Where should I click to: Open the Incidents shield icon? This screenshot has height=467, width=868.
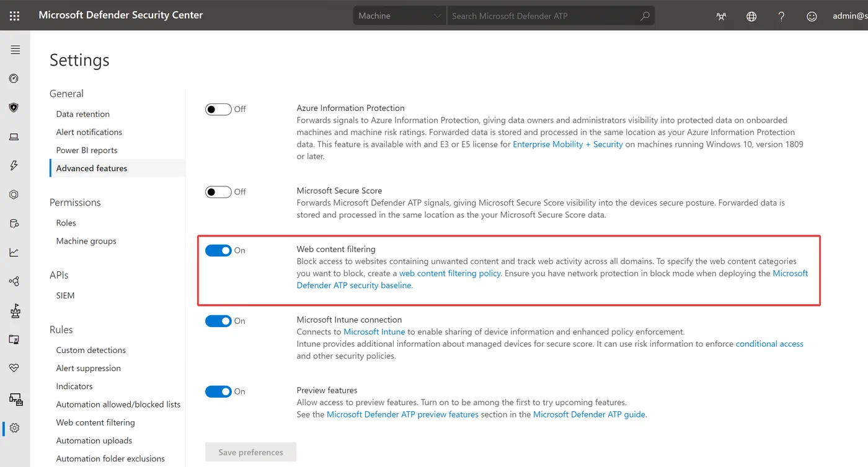click(x=14, y=108)
